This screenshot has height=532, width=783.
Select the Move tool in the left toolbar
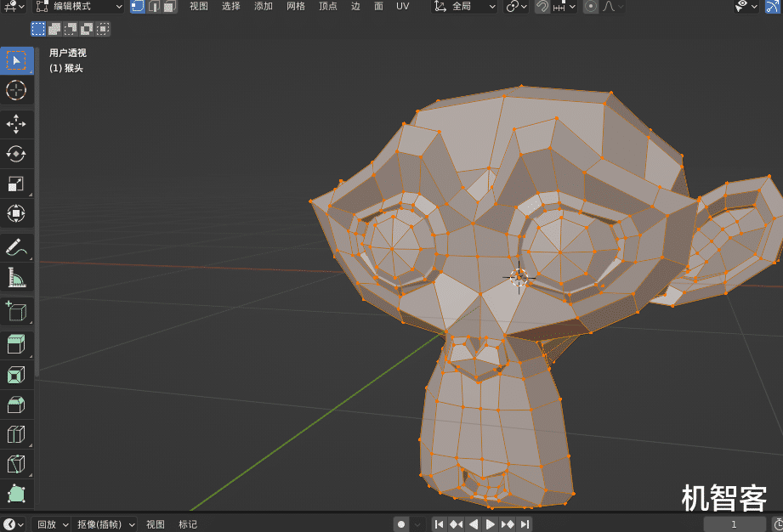tap(16, 124)
